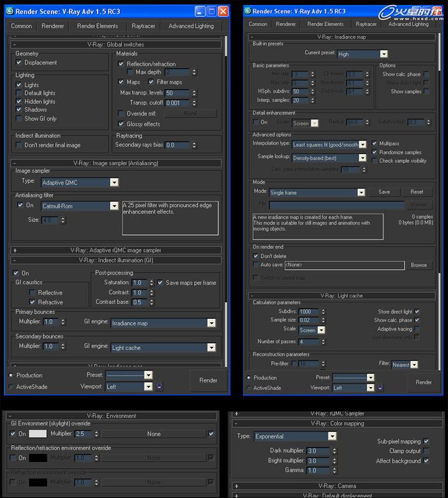Click the Max transp. levels field

click(x=177, y=93)
